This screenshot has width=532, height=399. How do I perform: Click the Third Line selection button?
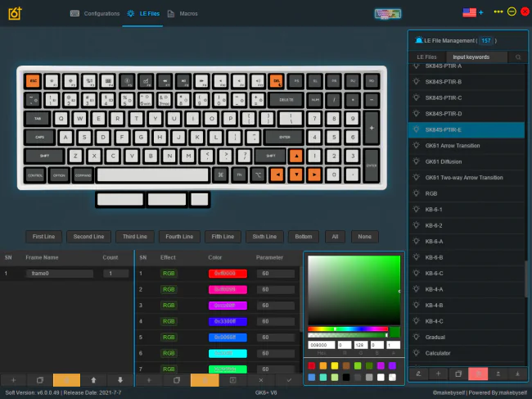click(135, 237)
